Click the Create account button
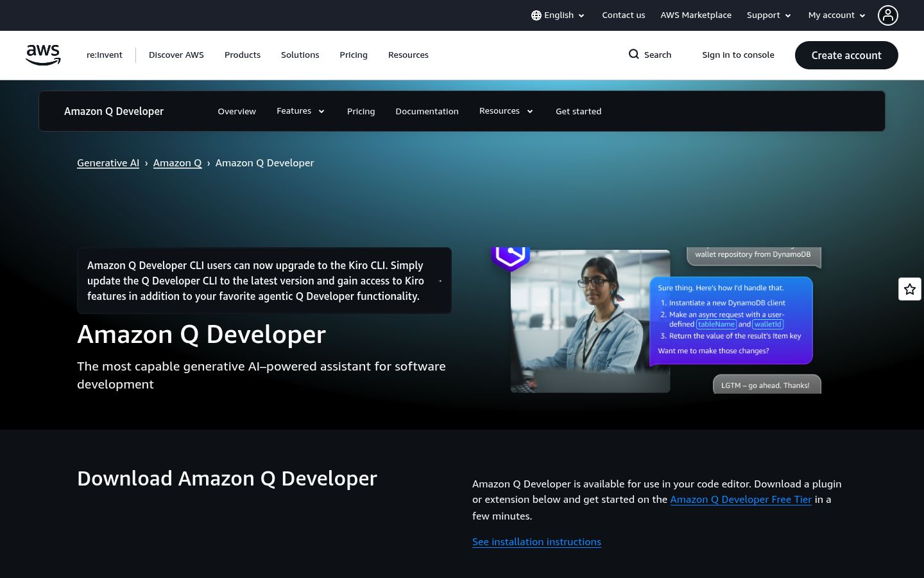 point(846,55)
